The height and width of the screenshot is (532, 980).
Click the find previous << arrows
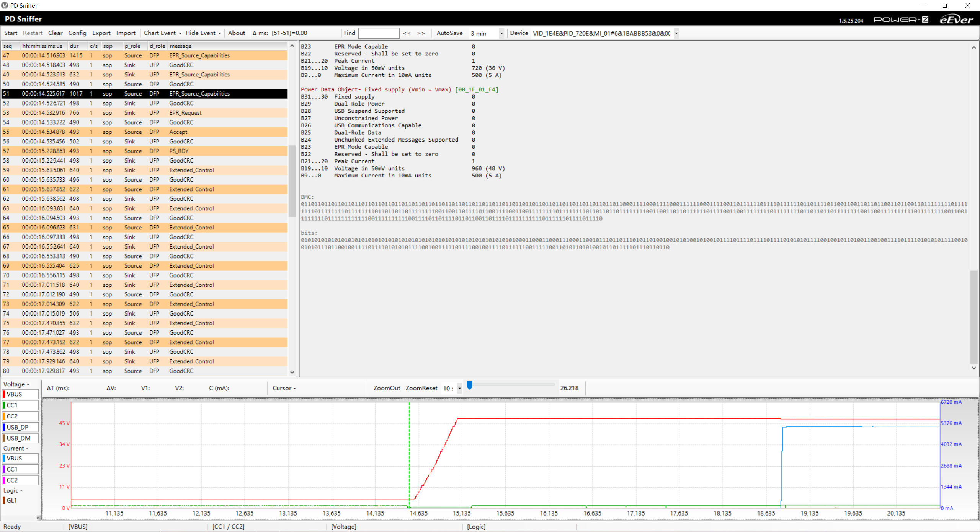click(407, 33)
